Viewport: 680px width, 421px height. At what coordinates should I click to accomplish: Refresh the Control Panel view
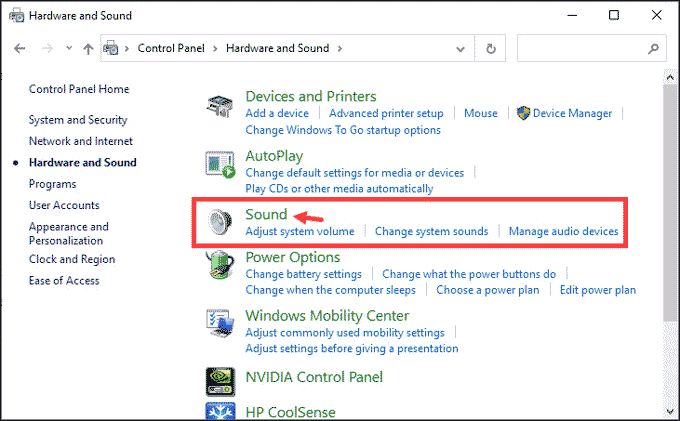(x=490, y=49)
